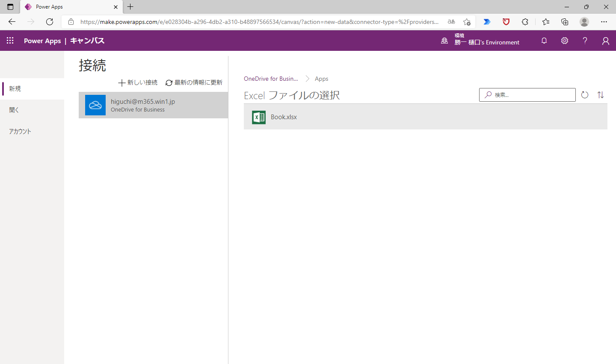
Task: Click the magnifier icon in the search box
Action: click(488, 95)
